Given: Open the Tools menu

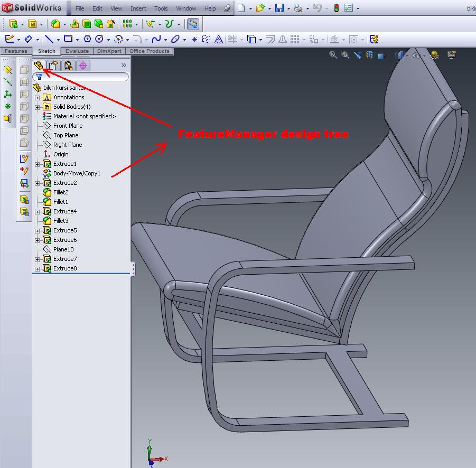Looking at the screenshot, I should [161, 8].
